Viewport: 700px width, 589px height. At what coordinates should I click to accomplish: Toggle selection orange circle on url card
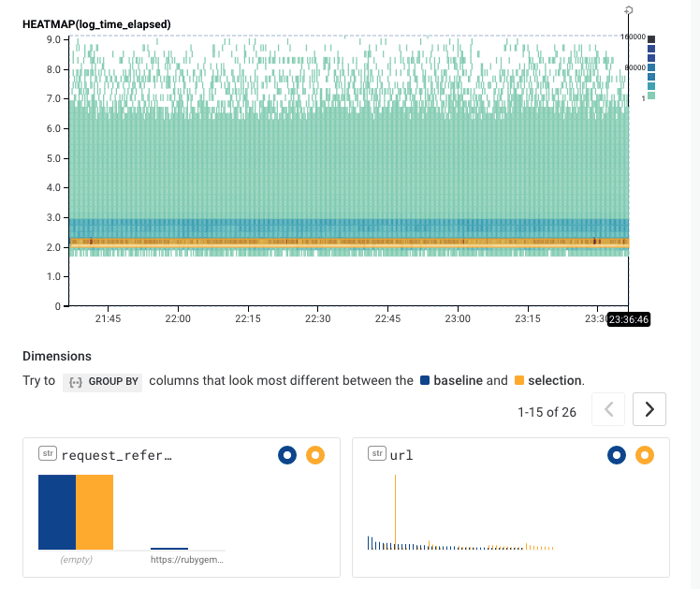click(x=645, y=455)
